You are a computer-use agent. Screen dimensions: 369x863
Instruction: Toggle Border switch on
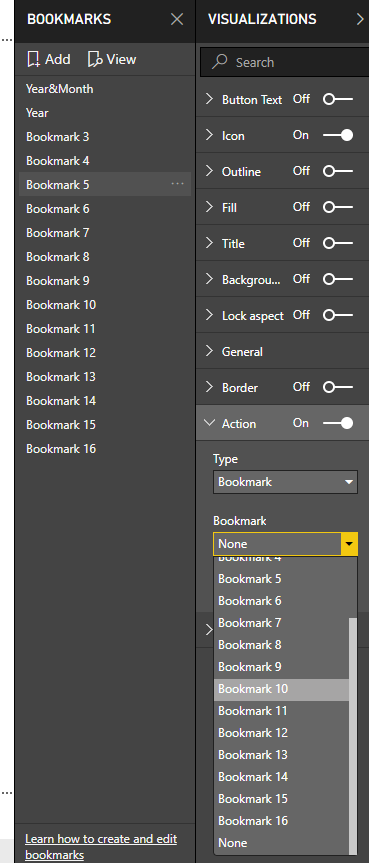point(338,387)
